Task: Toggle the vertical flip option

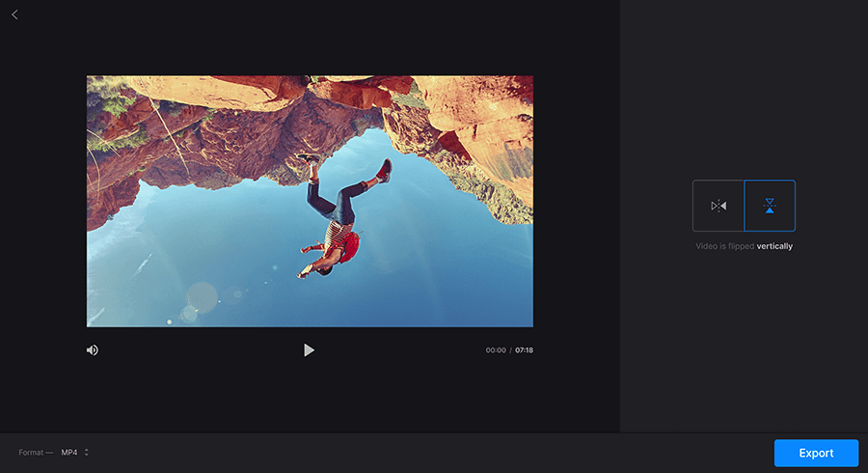Action: [770, 206]
